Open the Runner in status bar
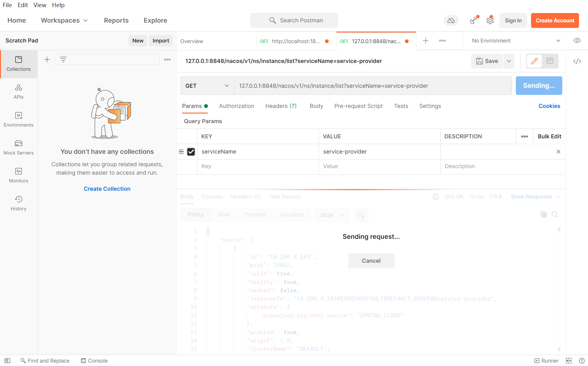 pos(546,361)
